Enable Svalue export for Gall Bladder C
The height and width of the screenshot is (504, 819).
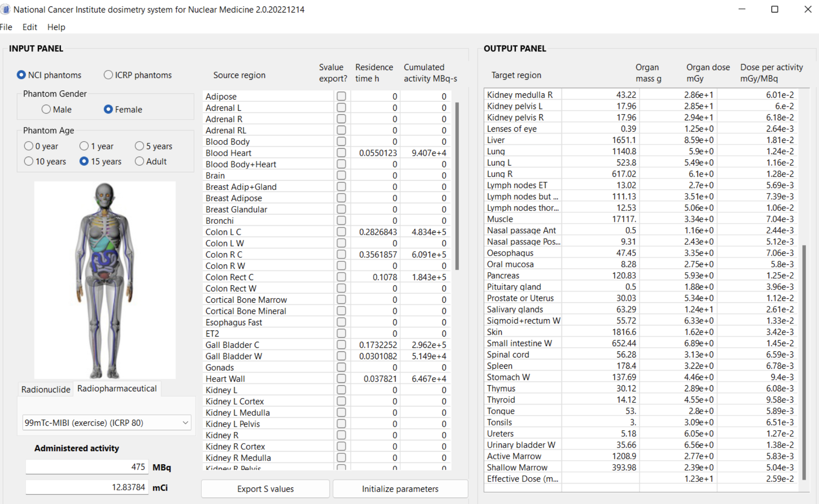[x=341, y=345]
